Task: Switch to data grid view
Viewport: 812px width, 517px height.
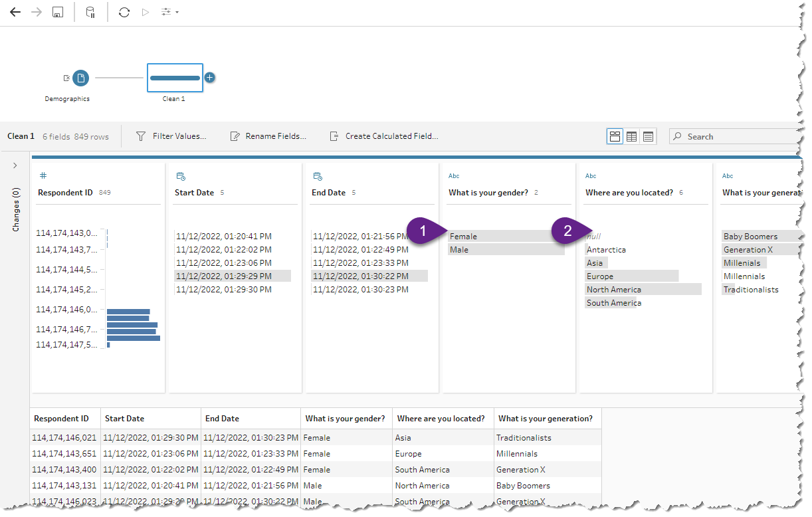Action: [x=631, y=136]
